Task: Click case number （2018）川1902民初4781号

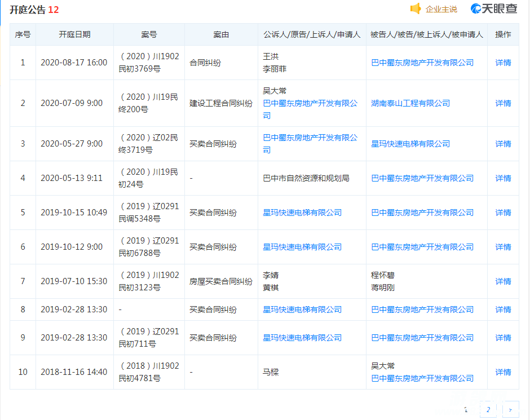Action: point(149,372)
